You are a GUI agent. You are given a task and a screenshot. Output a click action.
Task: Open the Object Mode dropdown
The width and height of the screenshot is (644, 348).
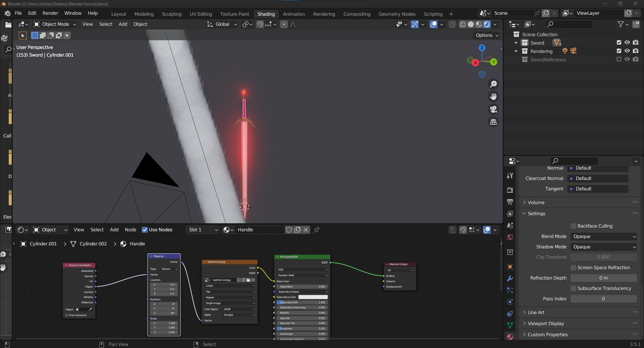tap(55, 24)
